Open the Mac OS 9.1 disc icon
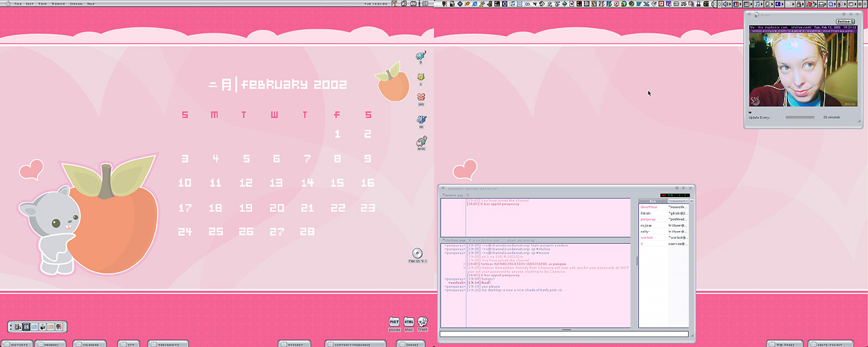This screenshot has width=868, height=347. [417, 254]
